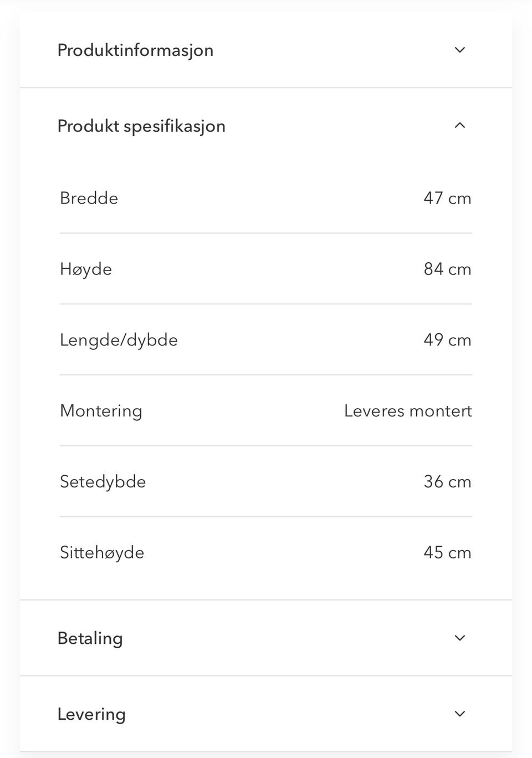Expand the Betaling section chevron
The height and width of the screenshot is (758, 532).
[x=459, y=638]
